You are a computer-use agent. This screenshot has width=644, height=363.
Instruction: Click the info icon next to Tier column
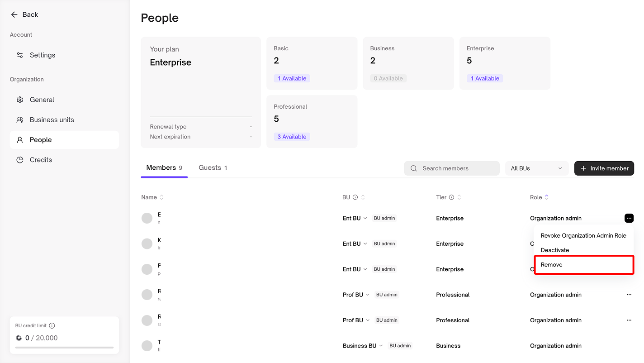pos(451,197)
